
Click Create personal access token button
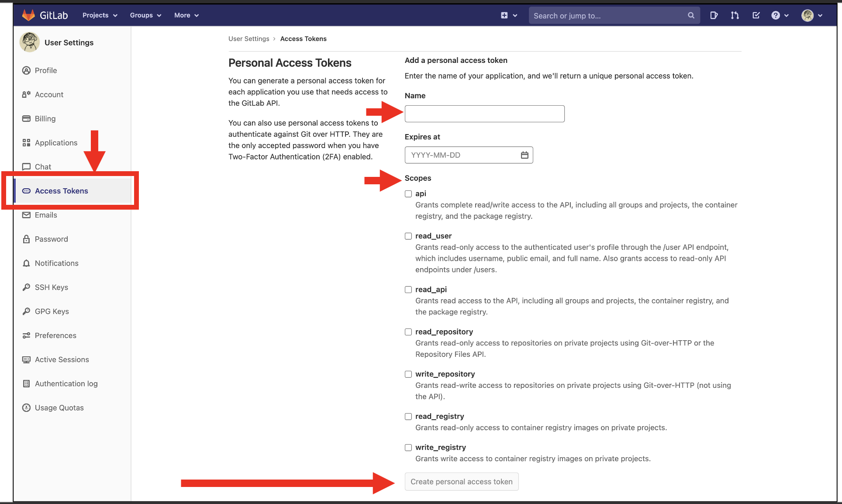462,482
